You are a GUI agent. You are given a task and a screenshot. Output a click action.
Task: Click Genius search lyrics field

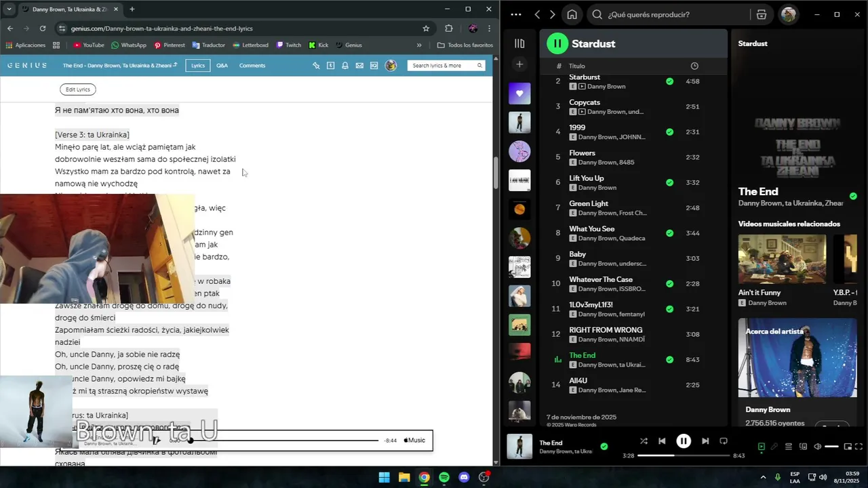point(446,66)
